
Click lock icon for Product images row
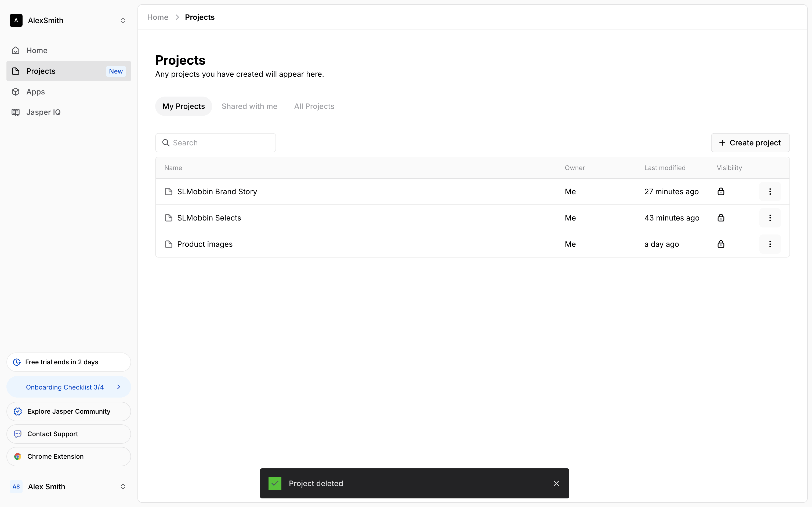click(721, 244)
